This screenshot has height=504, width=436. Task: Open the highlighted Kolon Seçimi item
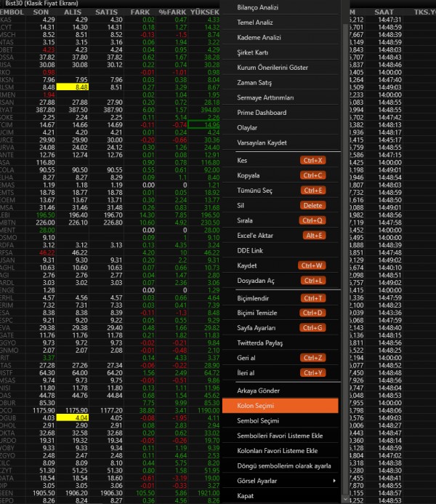click(x=280, y=406)
